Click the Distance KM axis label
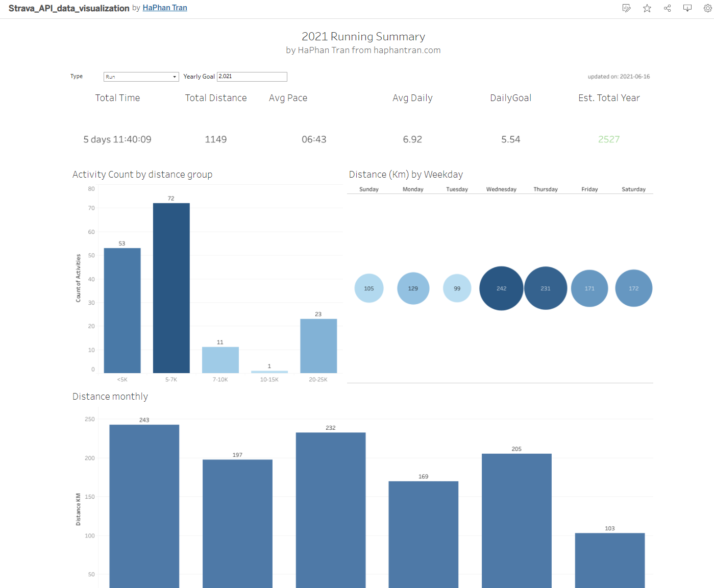This screenshot has height=588, width=714. [x=78, y=509]
